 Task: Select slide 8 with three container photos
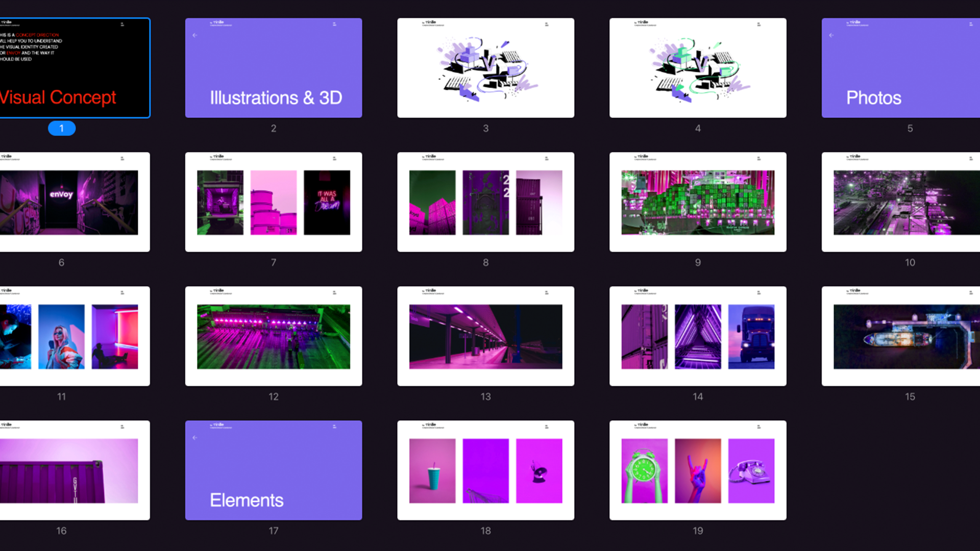(485, 202)
